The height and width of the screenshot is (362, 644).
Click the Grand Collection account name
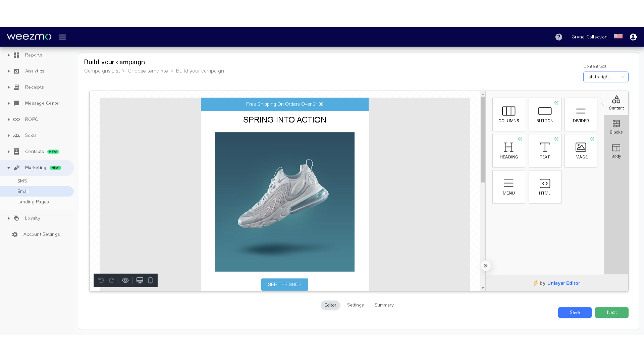pyautogui.click(x=589, y=37)
